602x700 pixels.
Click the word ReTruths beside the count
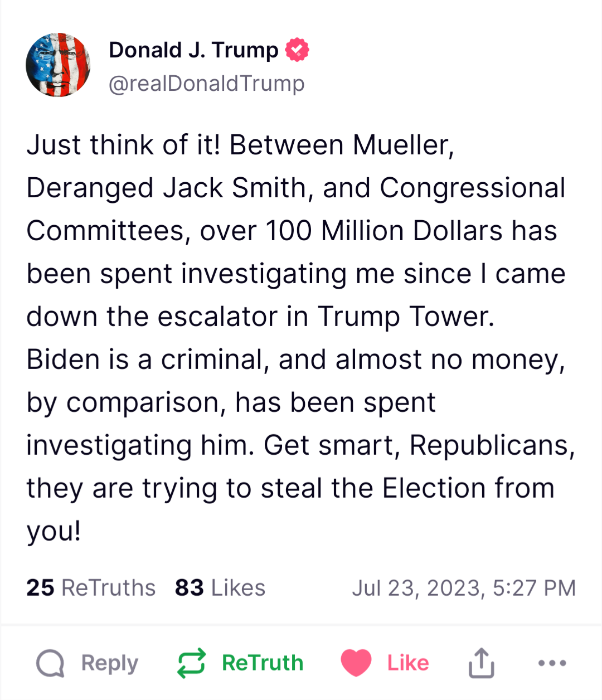pos(109,588)
